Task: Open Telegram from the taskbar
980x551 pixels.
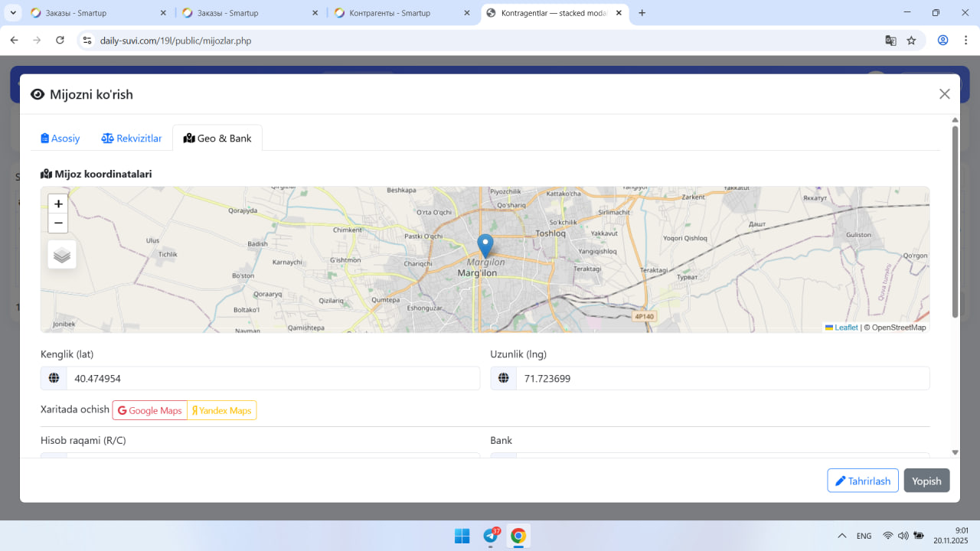Action: pos(490,536)
